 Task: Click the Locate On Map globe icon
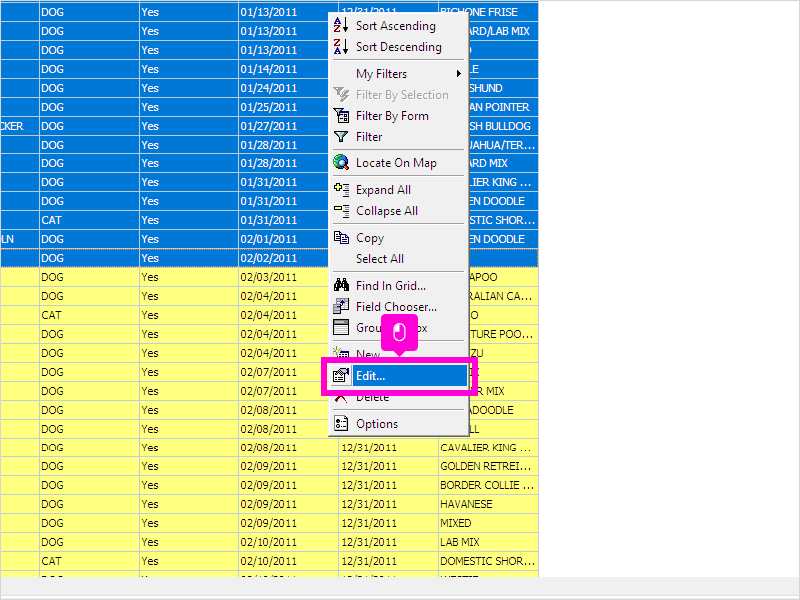[341, 162]
